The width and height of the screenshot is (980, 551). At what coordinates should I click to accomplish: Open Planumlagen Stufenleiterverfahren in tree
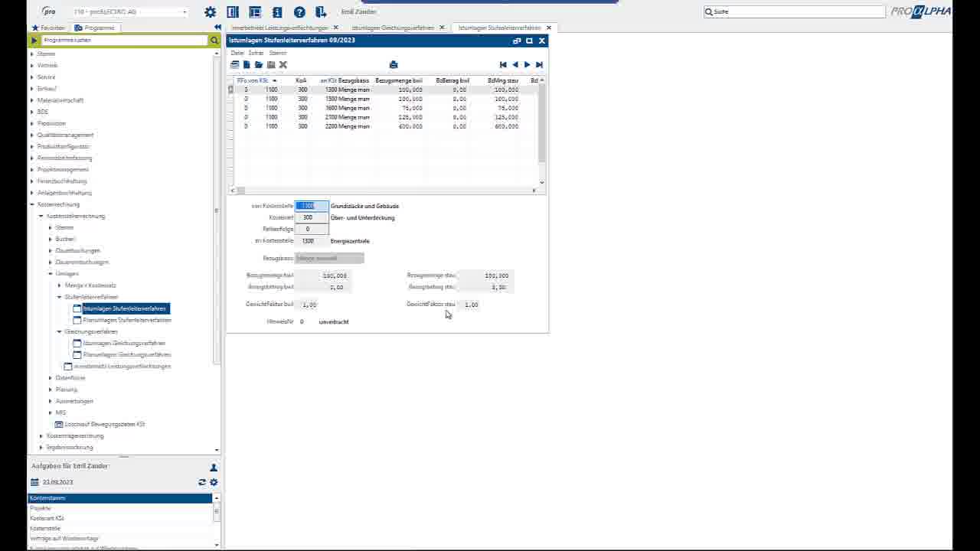pos(127,320)
